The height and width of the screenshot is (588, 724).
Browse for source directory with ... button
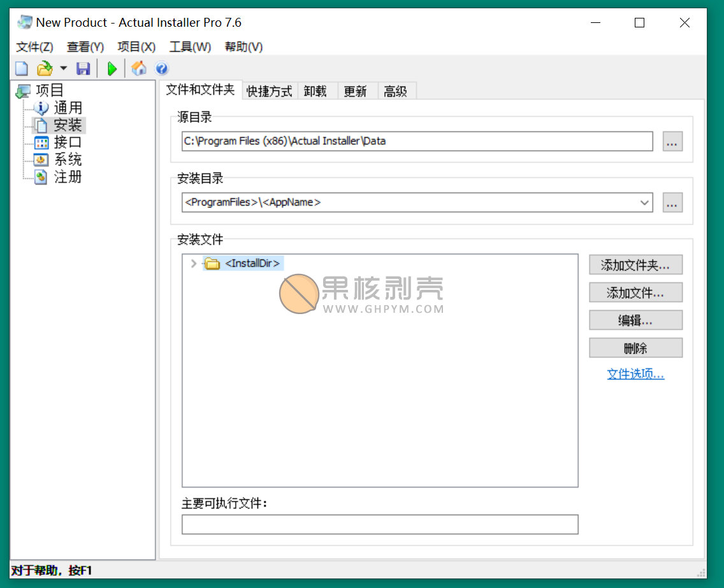(672, 141)
